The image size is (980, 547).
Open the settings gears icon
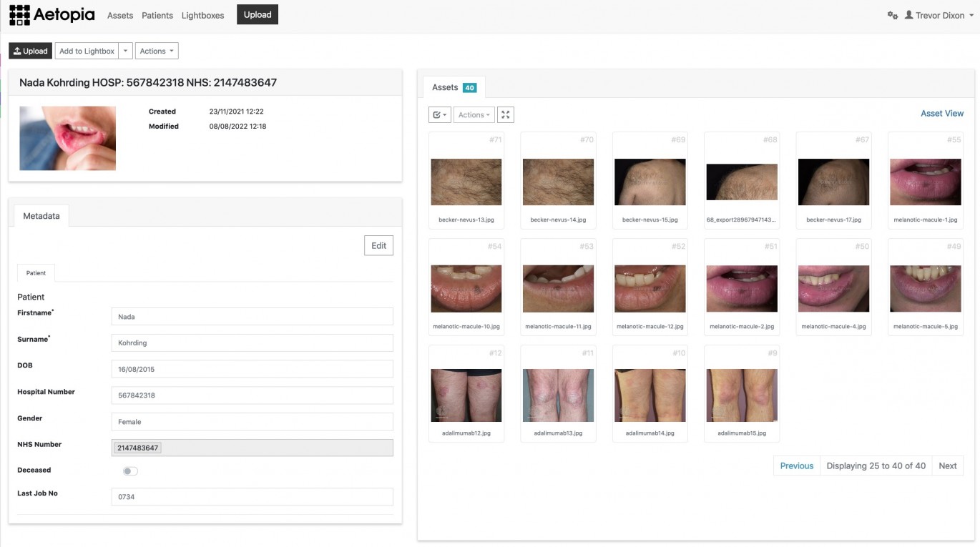coord(892,15)
